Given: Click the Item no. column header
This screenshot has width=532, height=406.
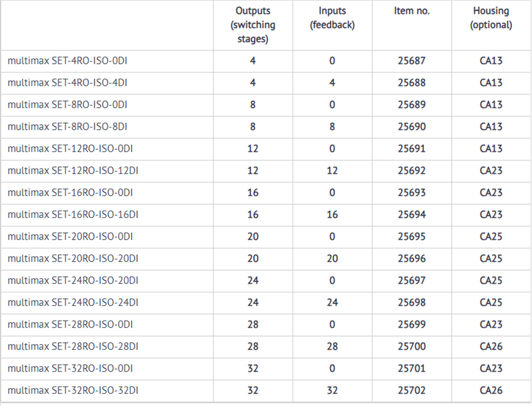Looking at the screenshot, I should click(411, 11).
